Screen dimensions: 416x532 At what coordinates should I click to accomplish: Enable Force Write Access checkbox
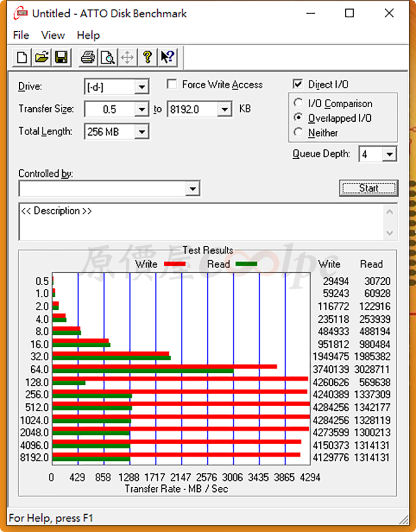tap(172, 84)
